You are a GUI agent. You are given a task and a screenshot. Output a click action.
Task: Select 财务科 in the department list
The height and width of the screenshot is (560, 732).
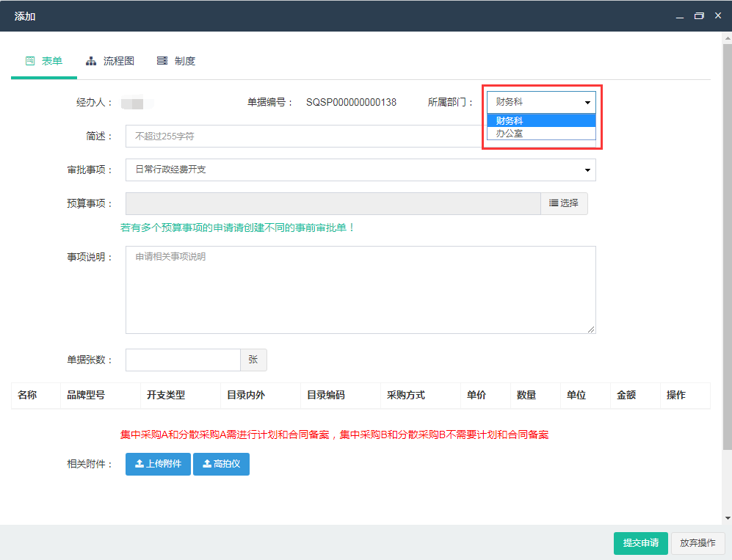coord(541,121)
